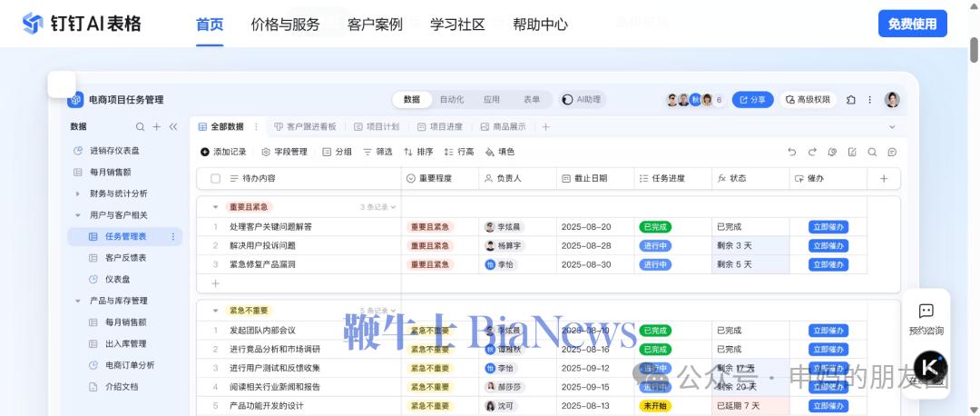This screenshot has height=416, width=980.
Task: Click the redo arrow in the table toolbar
Action: 812,152
